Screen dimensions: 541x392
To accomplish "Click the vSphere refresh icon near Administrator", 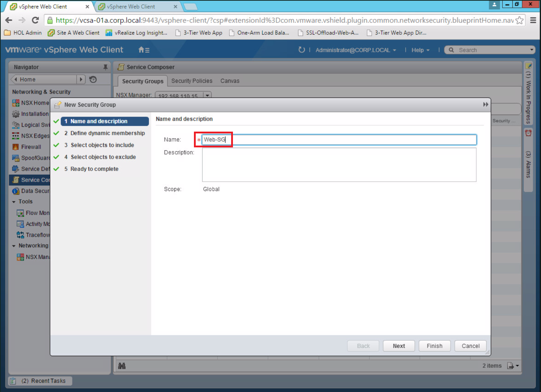I will (302, 50).
